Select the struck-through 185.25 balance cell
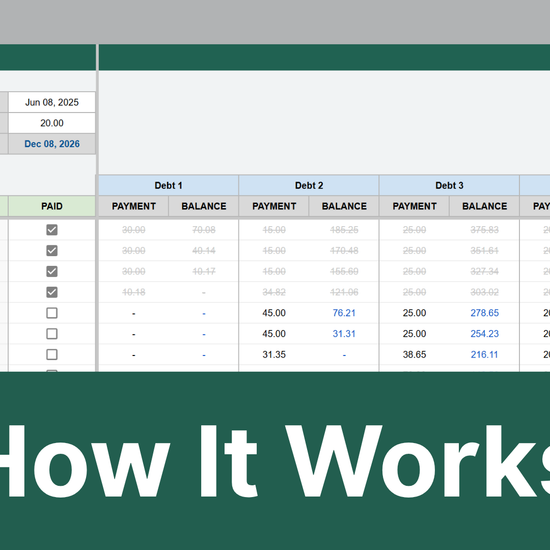 344,230
